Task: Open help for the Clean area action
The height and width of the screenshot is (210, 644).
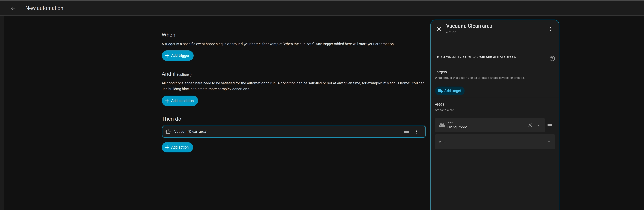Action: 552,59
